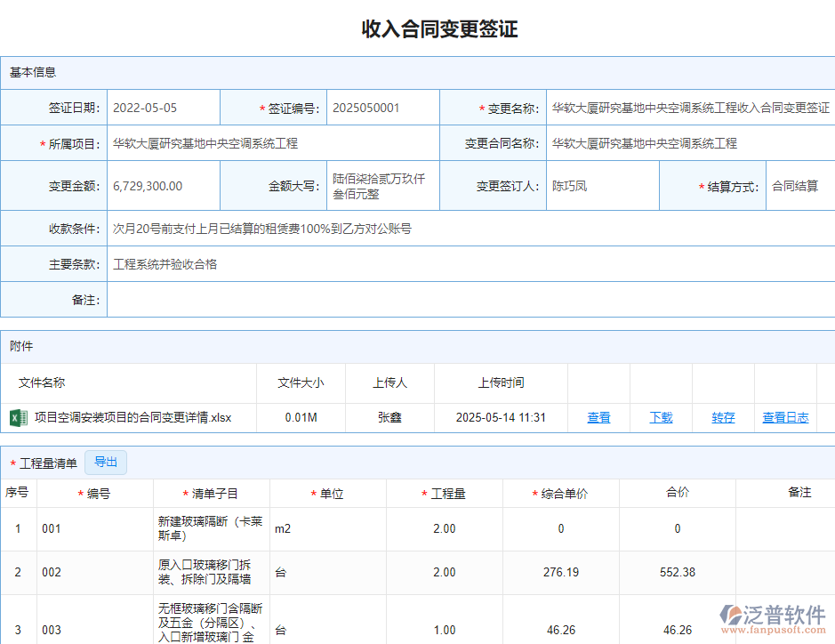Click the 签证日期 field showing 2022-05-05
This screenshot has width=835, height=644.
(163, 106)
